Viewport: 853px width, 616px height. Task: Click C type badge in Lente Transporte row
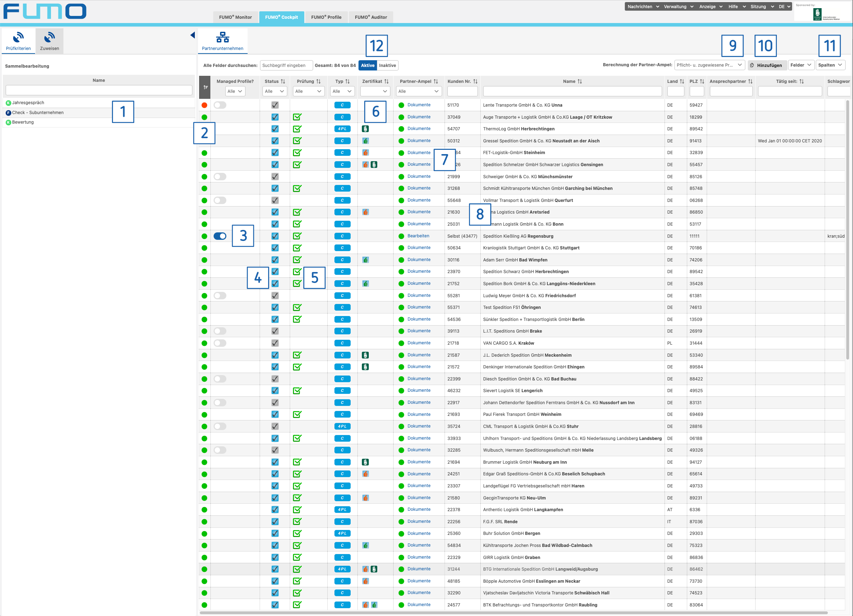[x=342, y=105]
